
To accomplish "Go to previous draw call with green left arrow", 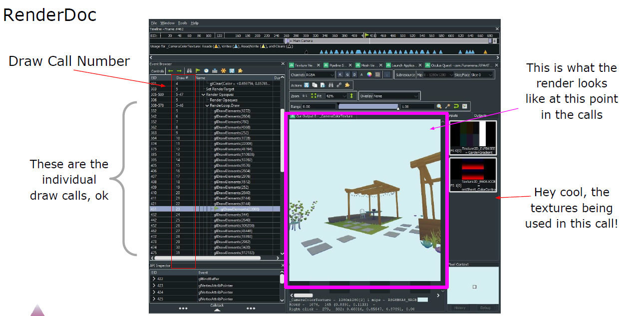I will 171,71.
